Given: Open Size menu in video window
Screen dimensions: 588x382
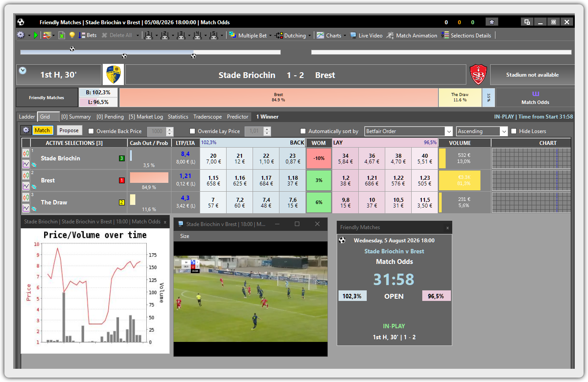Looking at the screenshot, I should pos(185,236).
